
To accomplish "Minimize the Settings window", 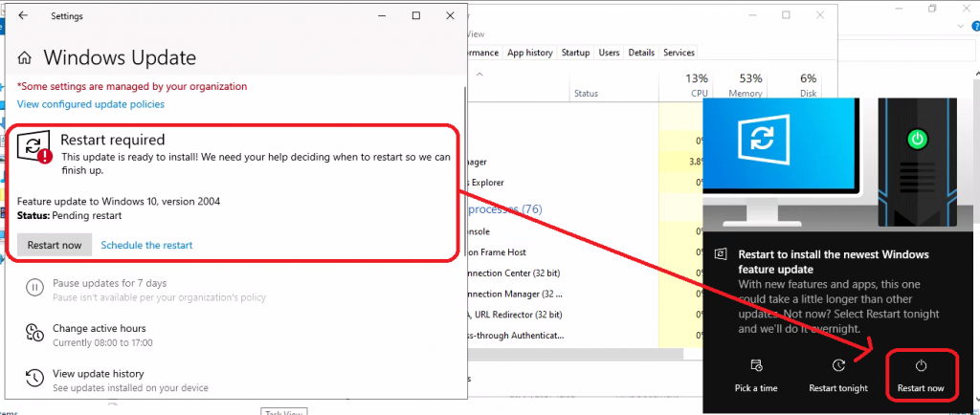I will pos(382,15).
